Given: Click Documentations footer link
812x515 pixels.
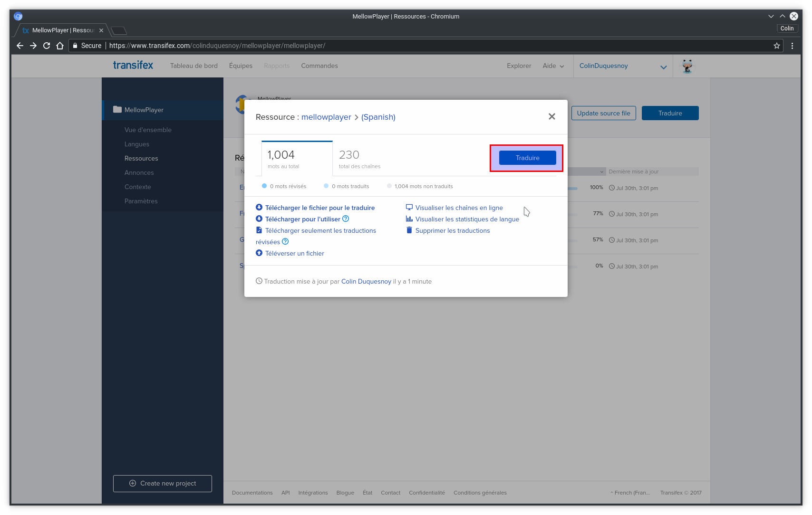Looking at the screenshot, I should [x=252, y=493].
